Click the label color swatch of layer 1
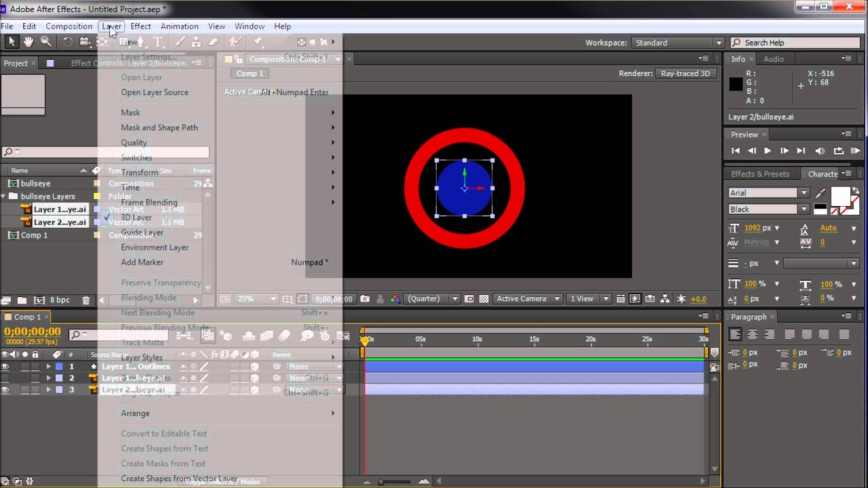The width and height of the screenshot is (868, 488). (59, 367)
